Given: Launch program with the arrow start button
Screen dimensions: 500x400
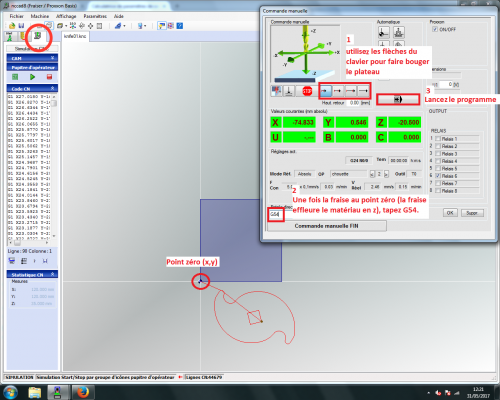Looking at the screenshot, I should click(x=398, y=99).
